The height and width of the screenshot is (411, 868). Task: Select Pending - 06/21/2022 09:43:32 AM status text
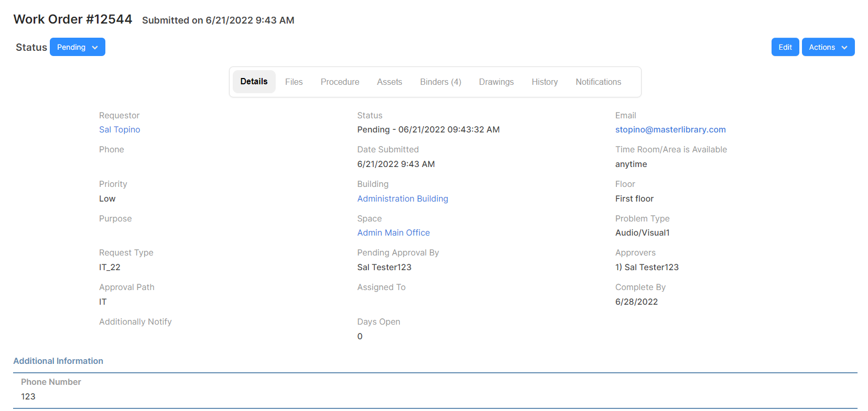[428, 129]
